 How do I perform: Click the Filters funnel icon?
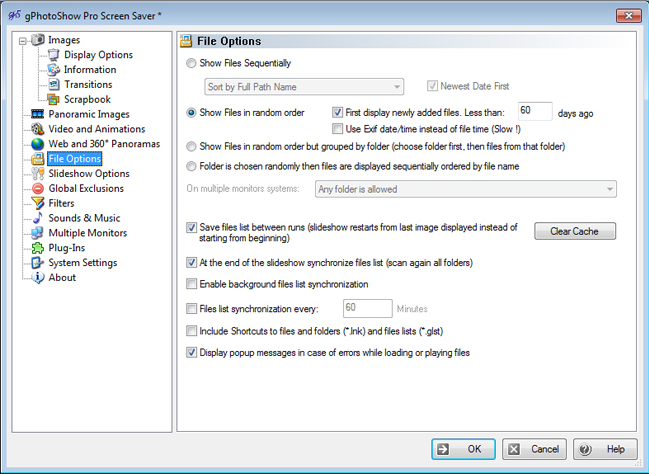(38, 203)
